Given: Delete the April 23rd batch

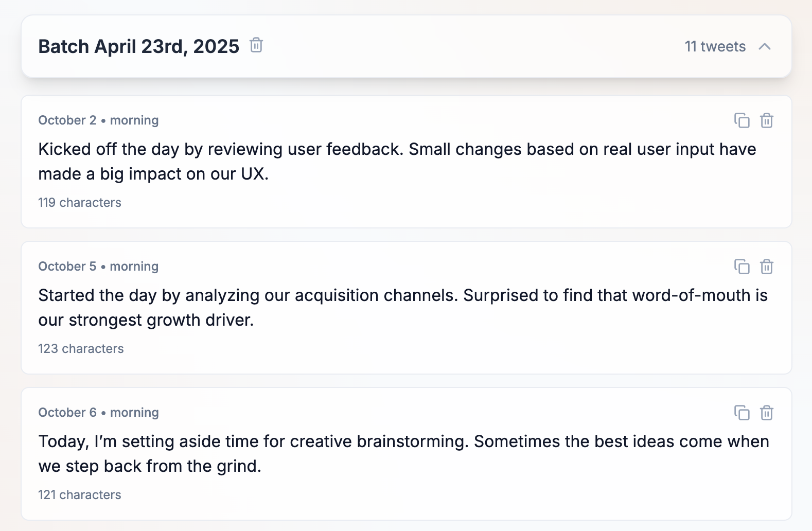Looking at the screenshot, I should pyautogui.click(x=256, y=45).
